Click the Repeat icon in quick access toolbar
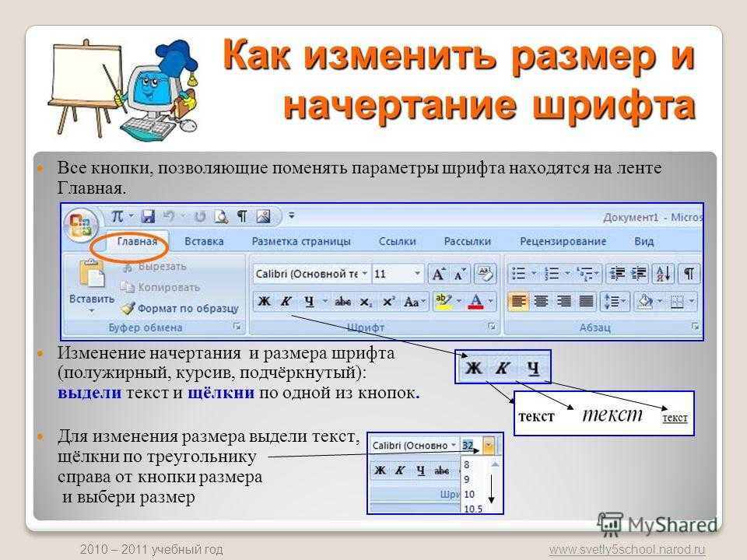747x560 pixels. click(200, 217)
